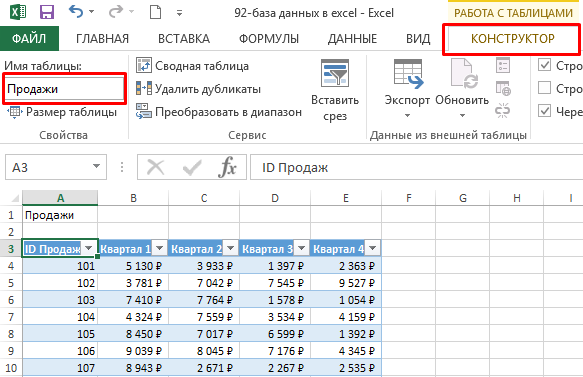Image resolution: width=583 pixels, height=377 pixels.
Task: Click the Excel application icon
Action: click(18, 12)
